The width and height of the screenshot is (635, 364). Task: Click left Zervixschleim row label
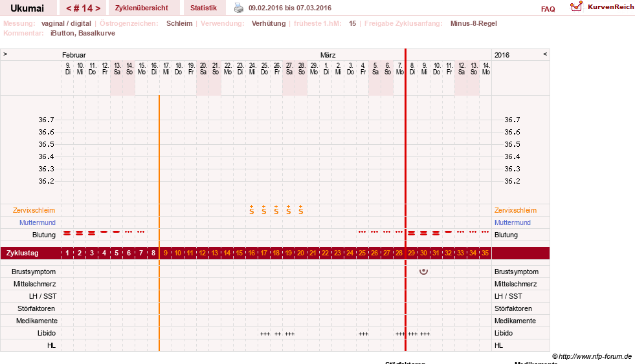(34, 210)
